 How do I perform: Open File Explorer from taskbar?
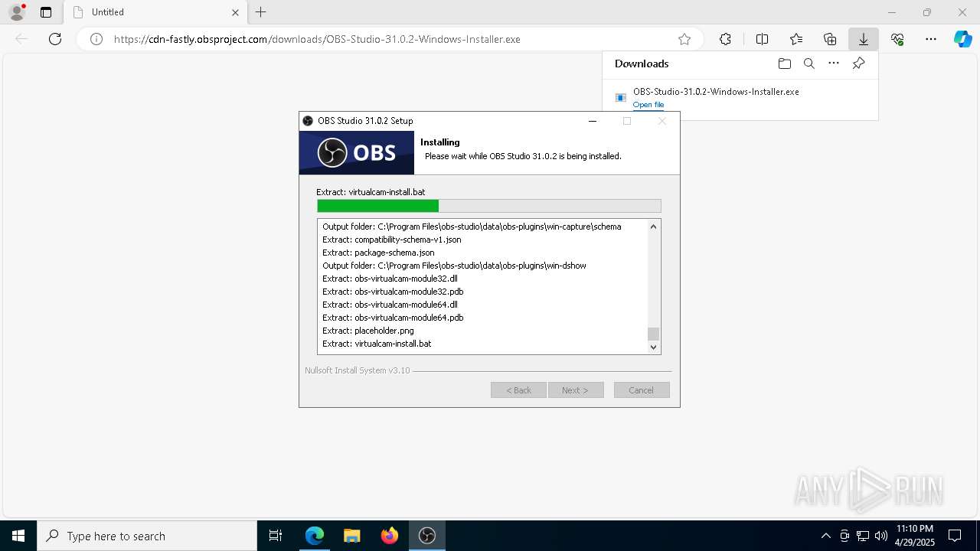click(352, 536)
